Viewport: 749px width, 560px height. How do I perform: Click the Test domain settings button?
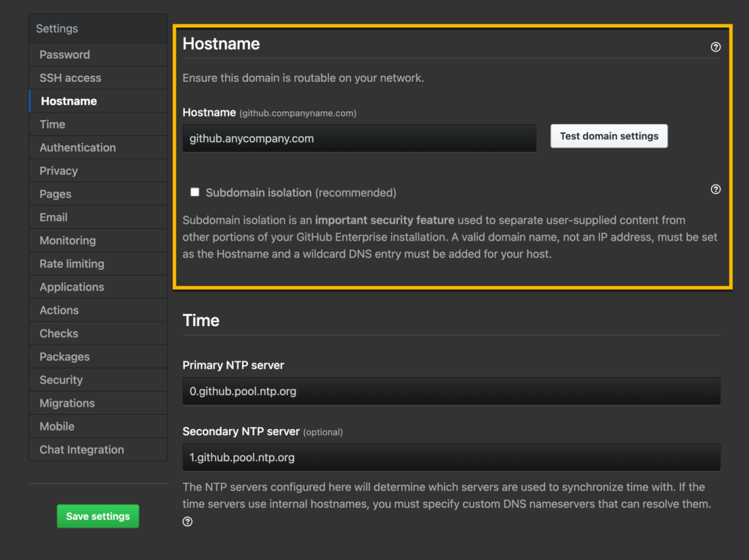[609, 135]
